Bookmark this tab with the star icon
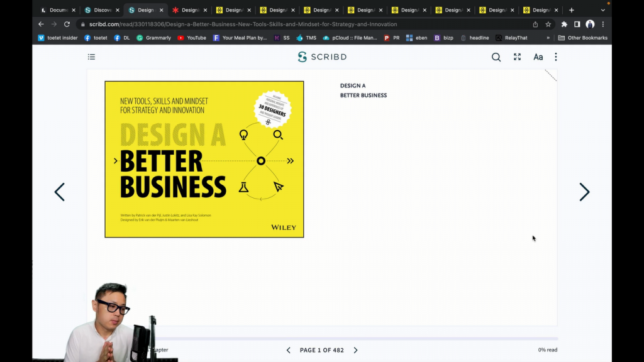Screen dimensions: 644x362 click(x=548, y=25)
